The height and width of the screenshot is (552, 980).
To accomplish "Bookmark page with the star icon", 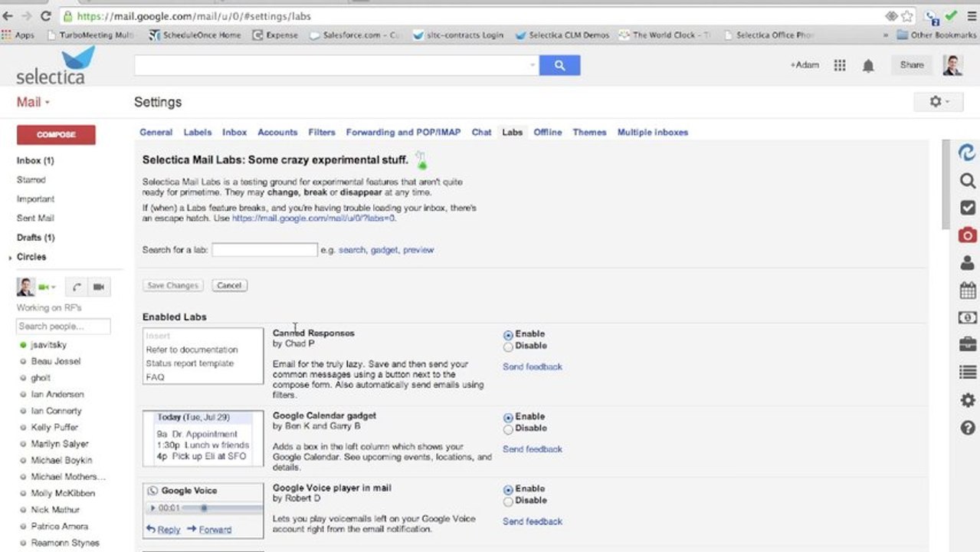I will (x=907, y=15).
